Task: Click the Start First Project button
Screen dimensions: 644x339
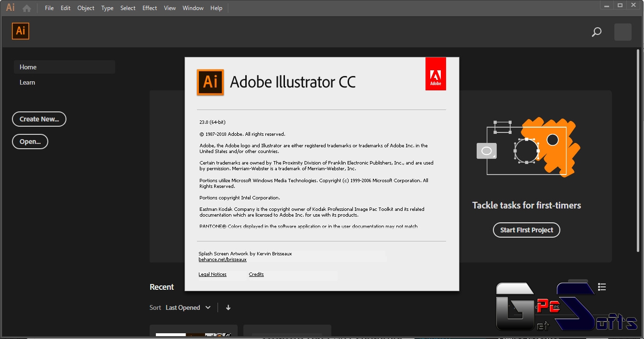Action: click(526, 230)
